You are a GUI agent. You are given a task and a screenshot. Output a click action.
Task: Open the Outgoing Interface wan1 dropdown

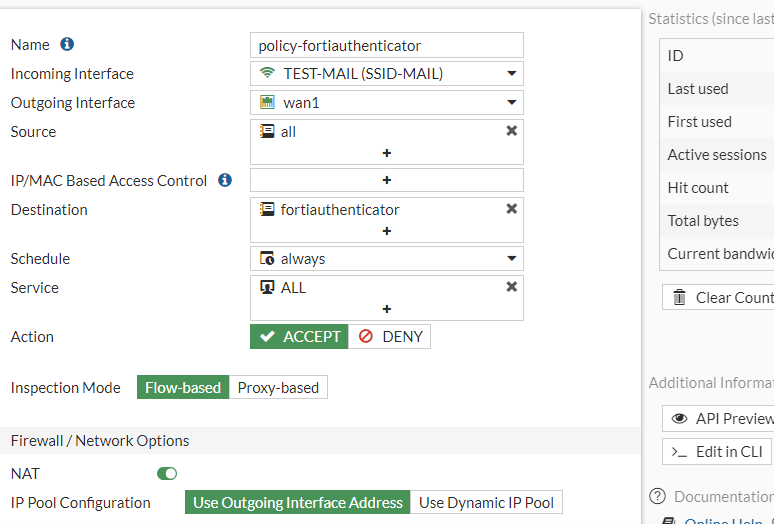tap(386, 102)
